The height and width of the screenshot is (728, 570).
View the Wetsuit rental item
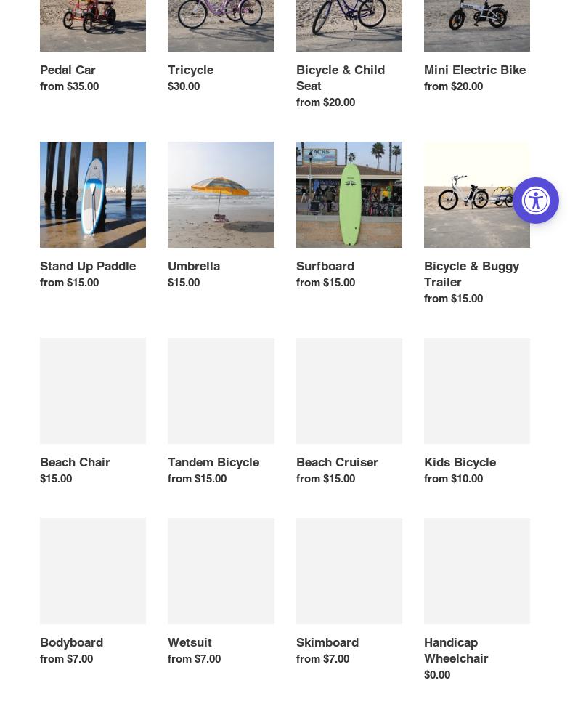pos(190,642)
